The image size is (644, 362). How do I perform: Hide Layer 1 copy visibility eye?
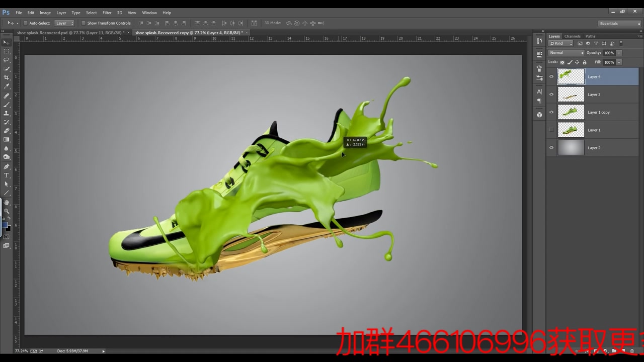click(x=551, y=112)
